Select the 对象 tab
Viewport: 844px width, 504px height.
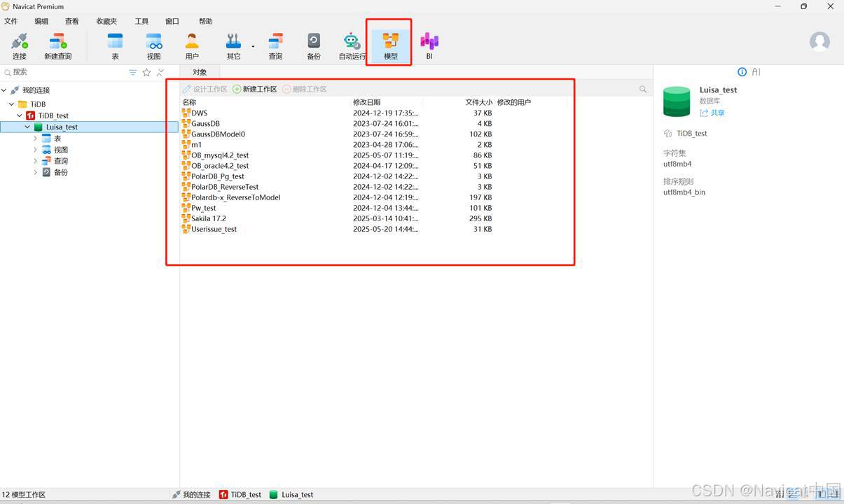click(200, 72)
